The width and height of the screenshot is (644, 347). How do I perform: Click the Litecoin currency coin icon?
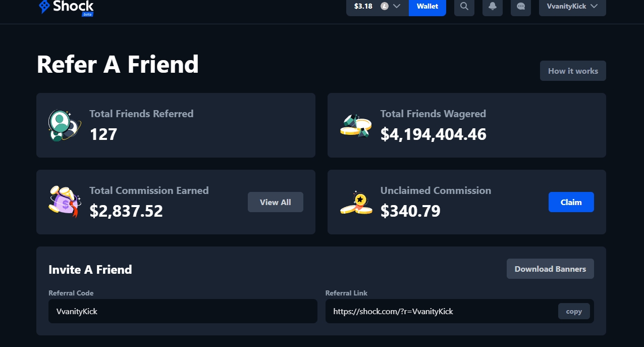[385, 7]
